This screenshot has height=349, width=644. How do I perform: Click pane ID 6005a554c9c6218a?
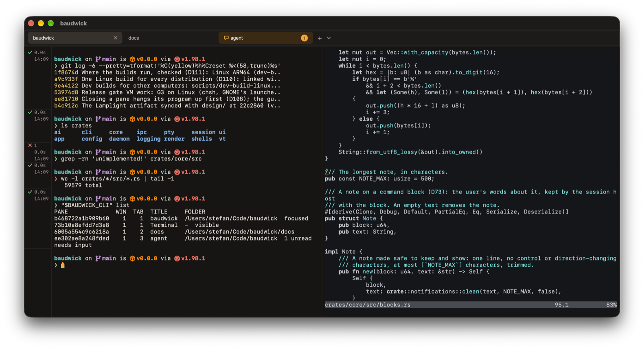pyautogui.click(x=82, y=232)
